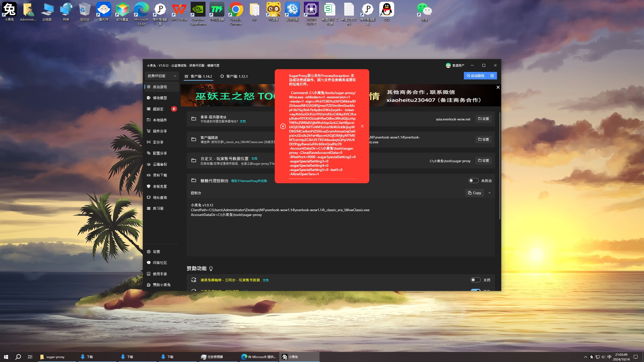Image resolution: width=644 pixels, height=362 pixels.
Task: Open TM加速器 desktop icon
Action: [x=217, y=12]
